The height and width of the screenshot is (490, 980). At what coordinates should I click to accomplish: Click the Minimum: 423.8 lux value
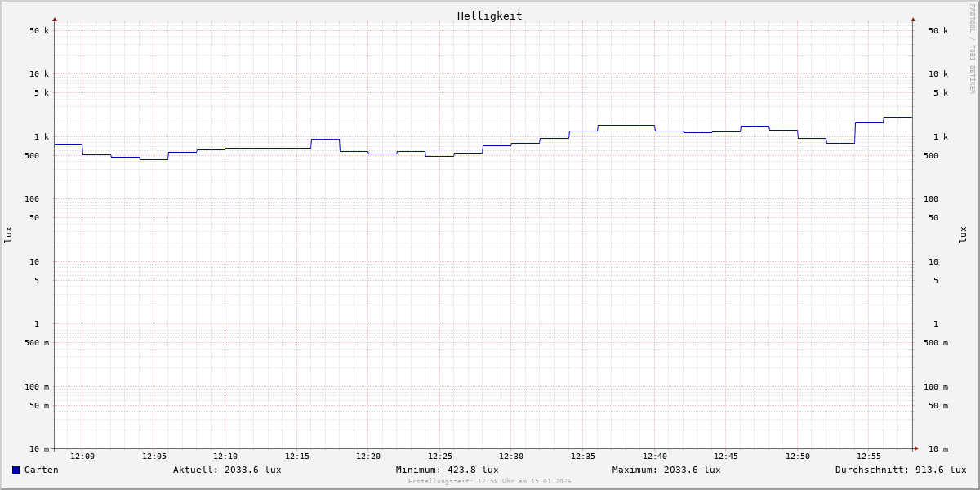447,470
